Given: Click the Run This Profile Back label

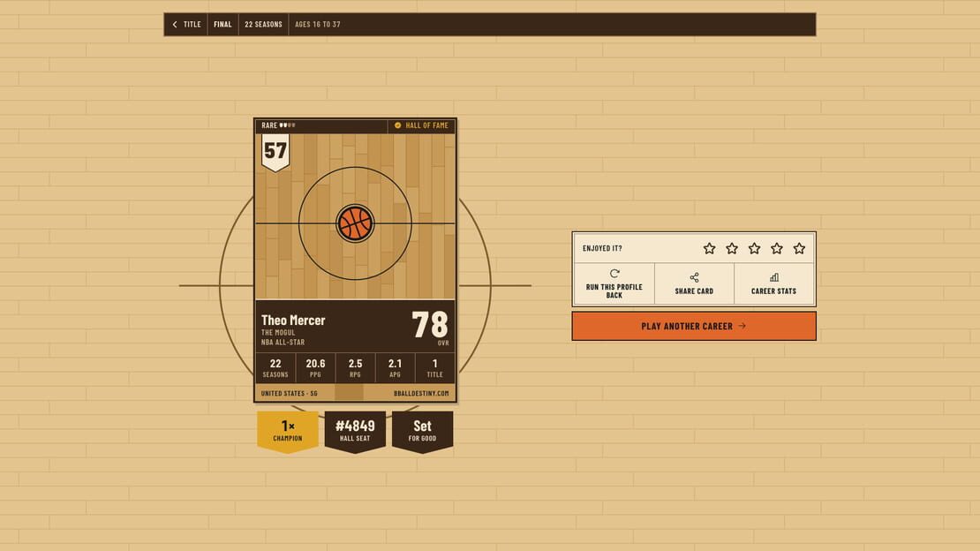Looking at the screenshot, I should 614,291.
